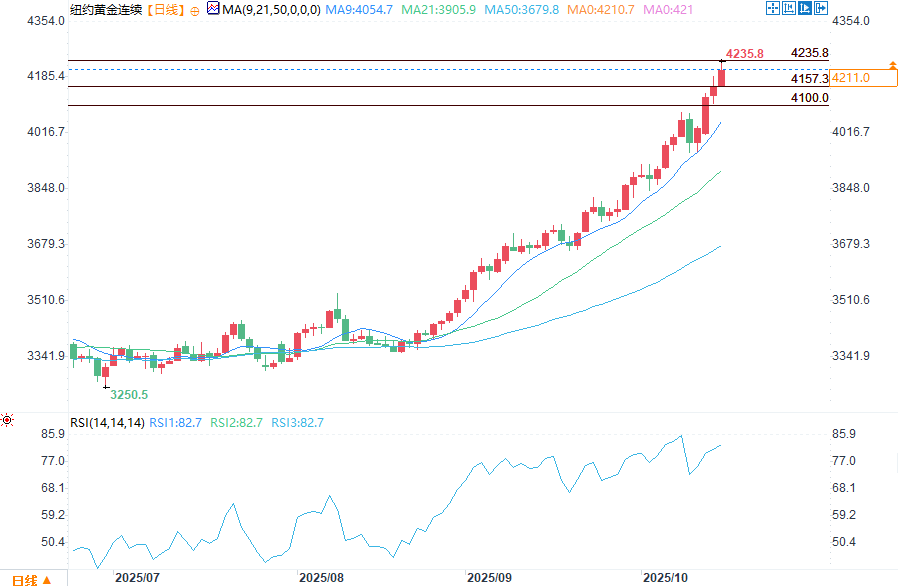The height and width of the screenshot is (586, 898).
Task: Open the MA(9,21,50,0,0,0) indicator settings
Action: pyautogui.click(x=271, y=10)
